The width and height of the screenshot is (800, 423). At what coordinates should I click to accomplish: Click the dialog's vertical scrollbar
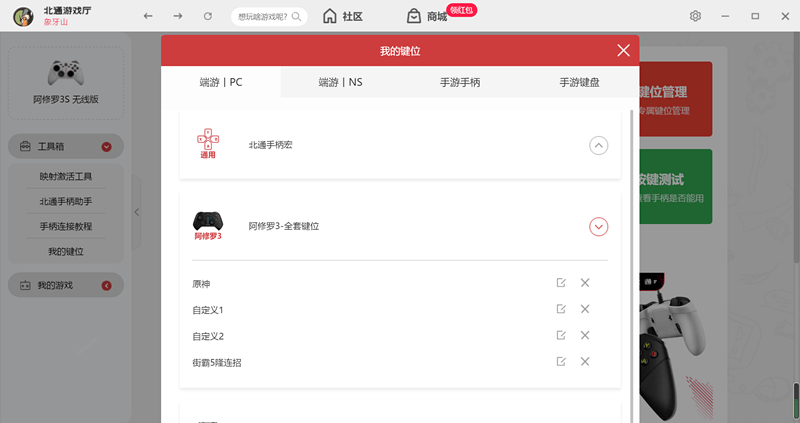tap(632, 265)
